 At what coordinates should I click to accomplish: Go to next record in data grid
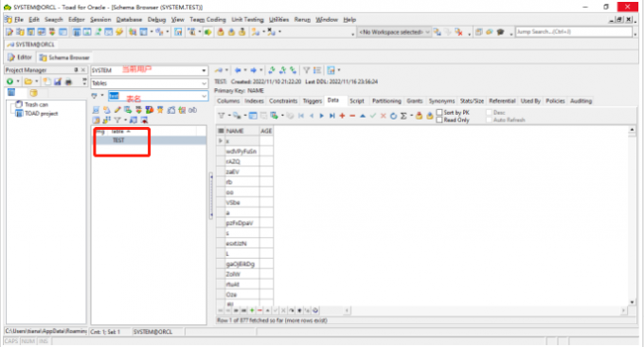pyautogui.click(x=322, y=116)
